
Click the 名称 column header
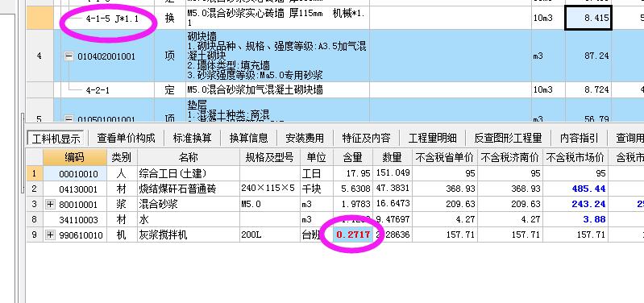click(x=189, y=157)
